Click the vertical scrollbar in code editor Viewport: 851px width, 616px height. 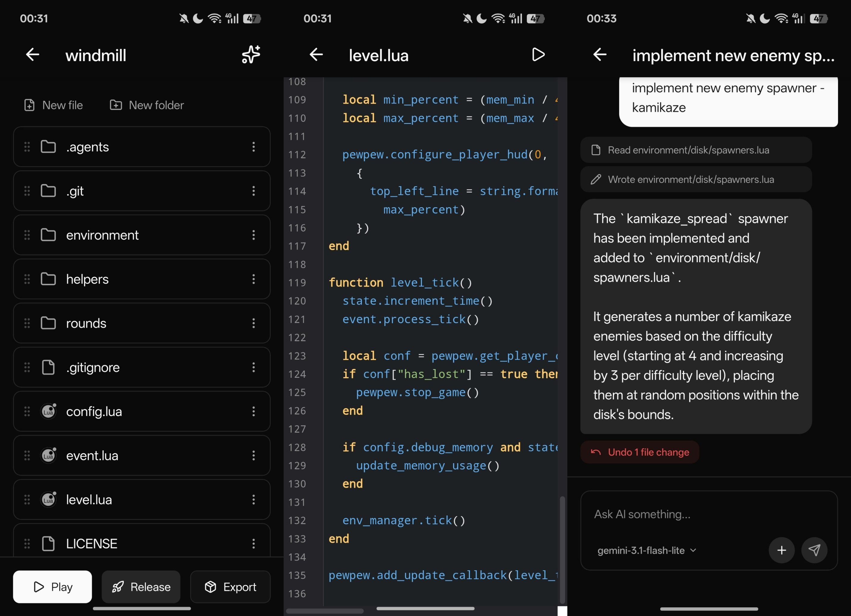(x=562, y=550)
